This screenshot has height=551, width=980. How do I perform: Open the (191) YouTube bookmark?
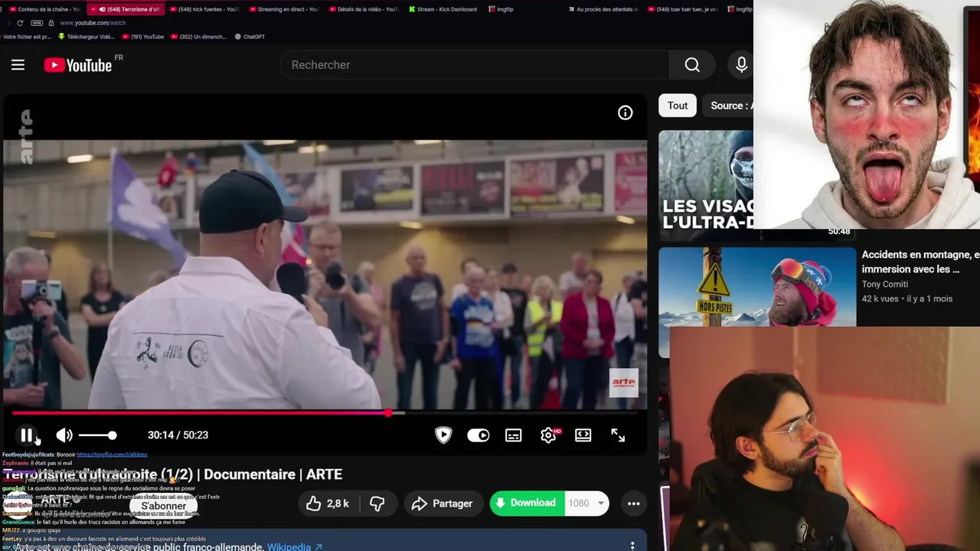[x=143, y=37]
